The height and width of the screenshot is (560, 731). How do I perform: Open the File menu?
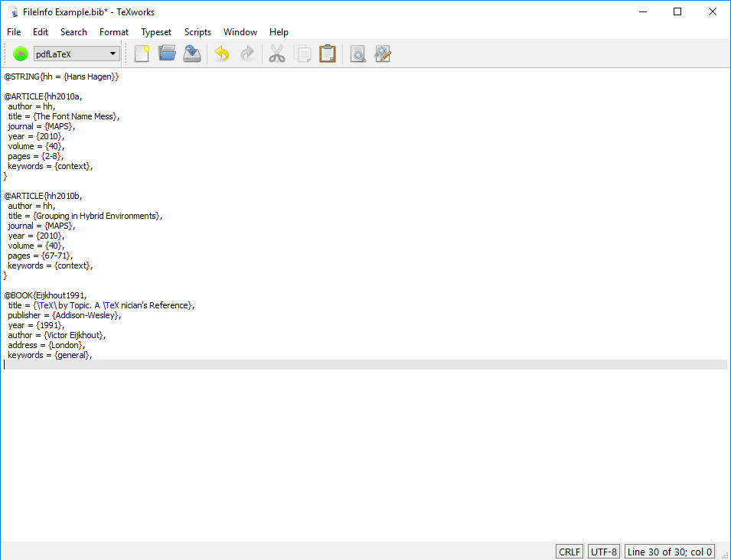[x=14, y=32]
